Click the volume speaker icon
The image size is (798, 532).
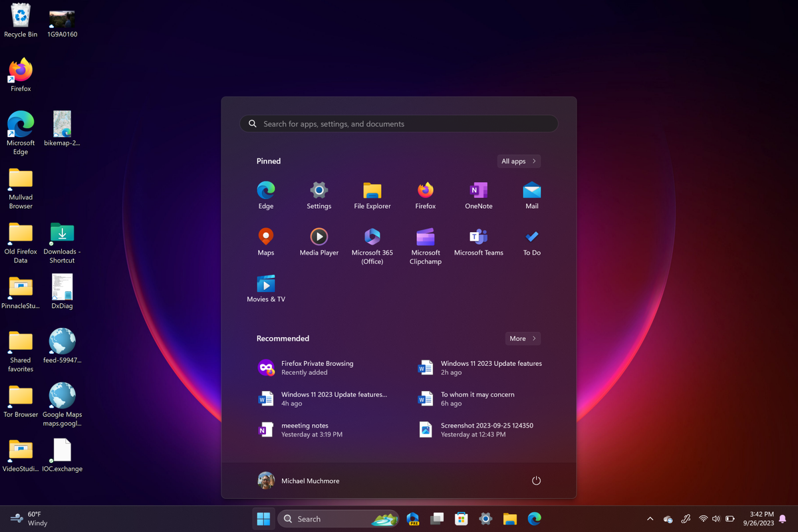point(716,519)
